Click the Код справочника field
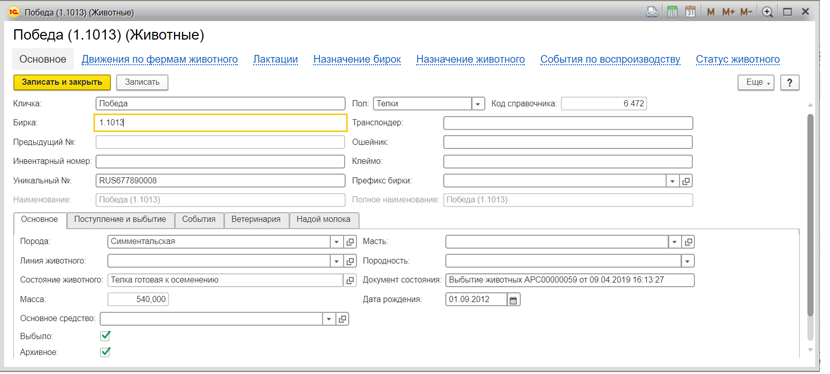 pos(605,104)
